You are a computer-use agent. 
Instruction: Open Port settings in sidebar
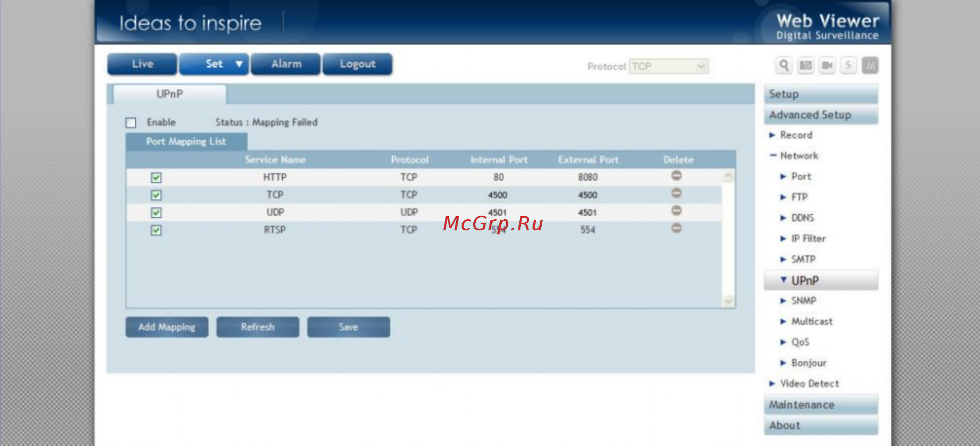796,177
